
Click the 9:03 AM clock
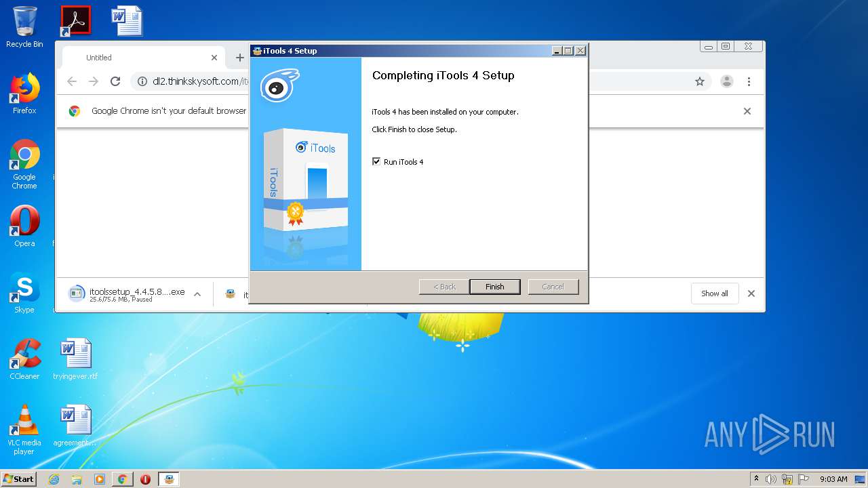833,479
